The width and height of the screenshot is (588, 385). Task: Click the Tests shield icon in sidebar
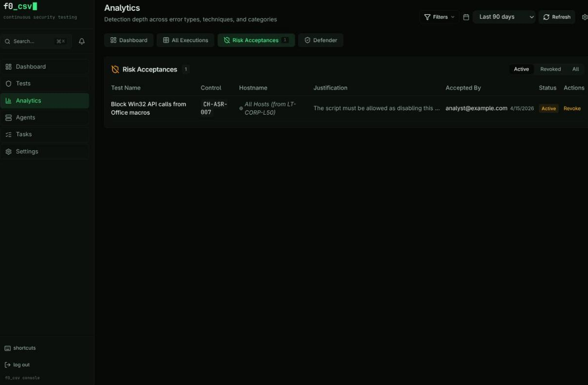(x=8, y=84)
